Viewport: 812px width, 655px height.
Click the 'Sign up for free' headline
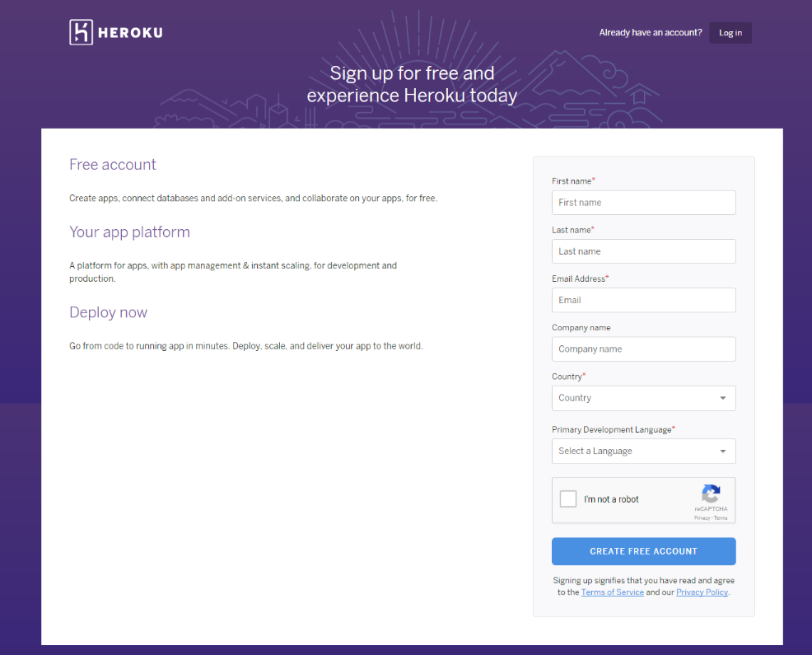pos(413,85)
